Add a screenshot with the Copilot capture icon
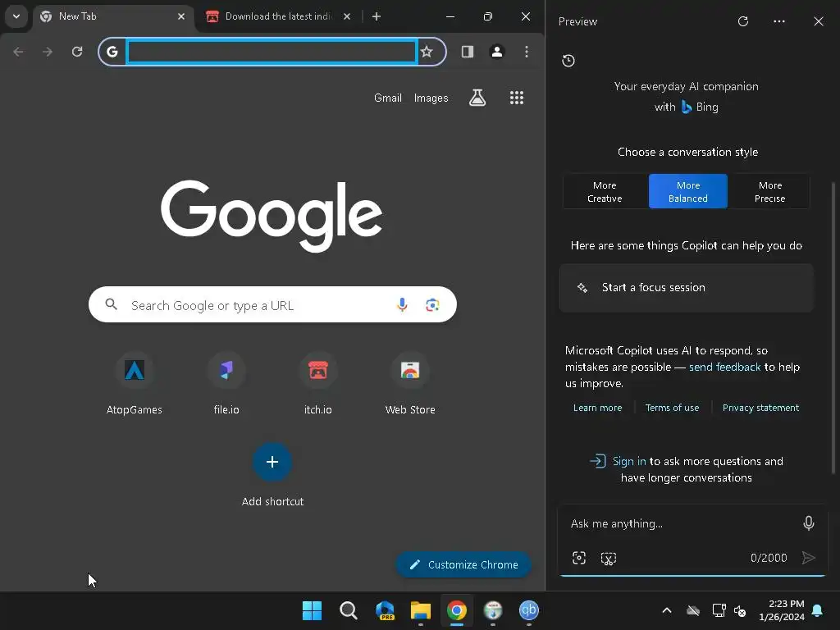This screenshot has width=840, height=630. (x=579, y=558)
